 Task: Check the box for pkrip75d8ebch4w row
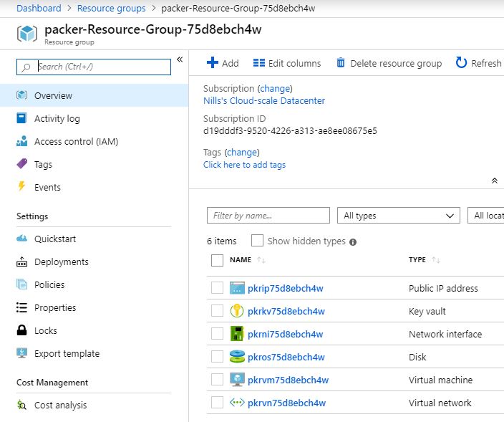click(x=217, y=288)
